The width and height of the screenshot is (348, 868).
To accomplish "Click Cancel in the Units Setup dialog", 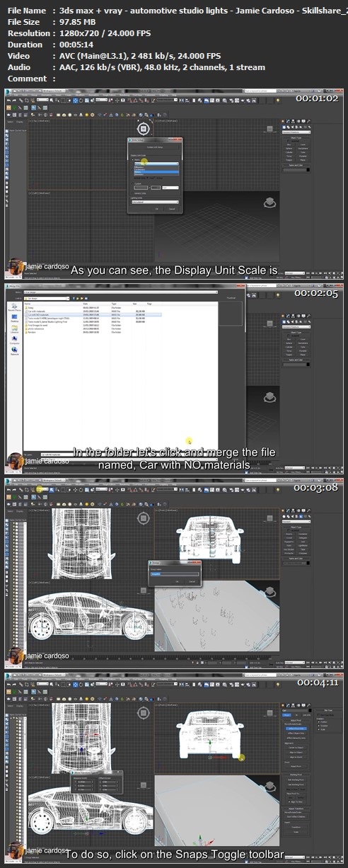I will [x=171, y=209].
